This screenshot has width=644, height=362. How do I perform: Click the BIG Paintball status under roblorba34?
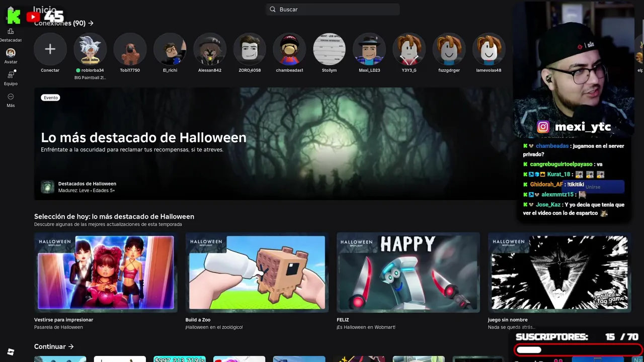pos(90,77)
